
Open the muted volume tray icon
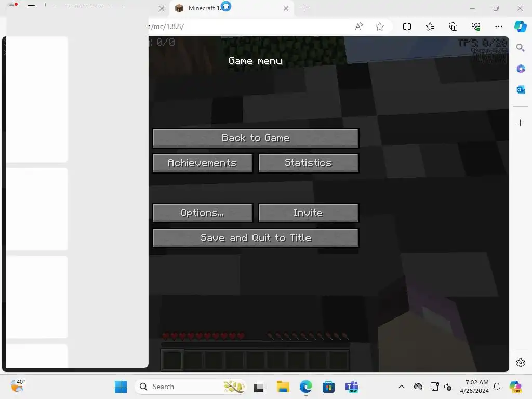(x=448, y=387)
